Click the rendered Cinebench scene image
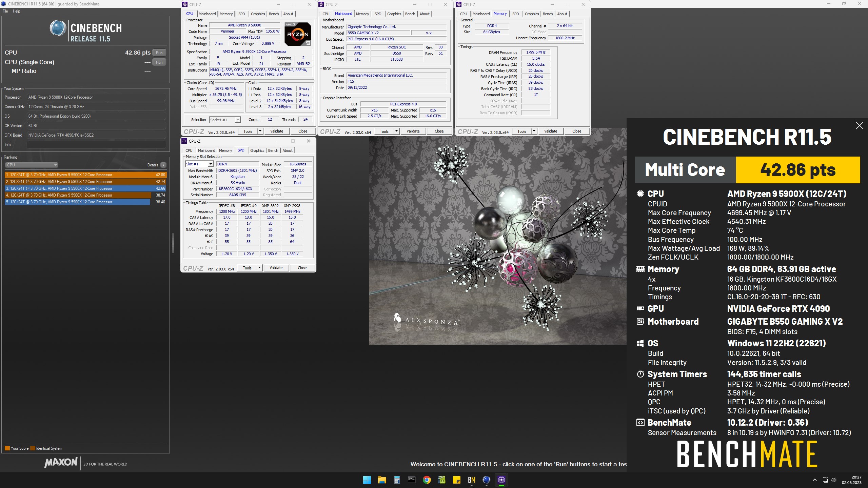Viewport: 868px width, 488px height. point(497,236)
